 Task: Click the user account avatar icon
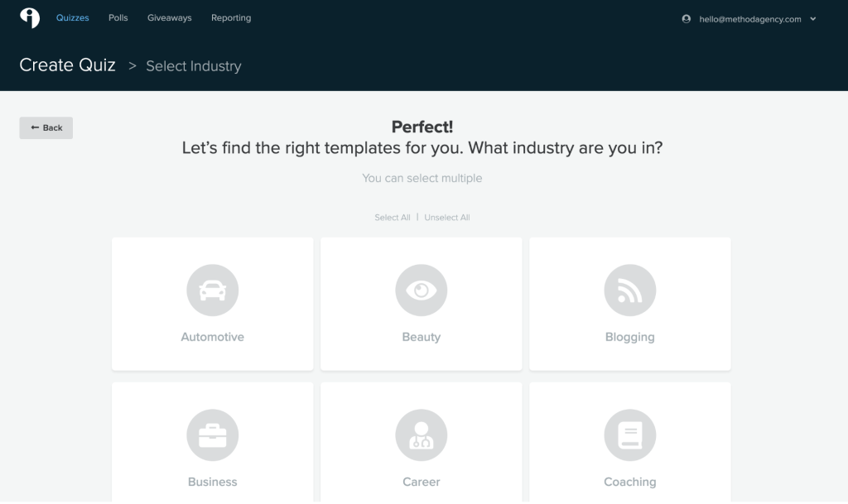[687, 19]
